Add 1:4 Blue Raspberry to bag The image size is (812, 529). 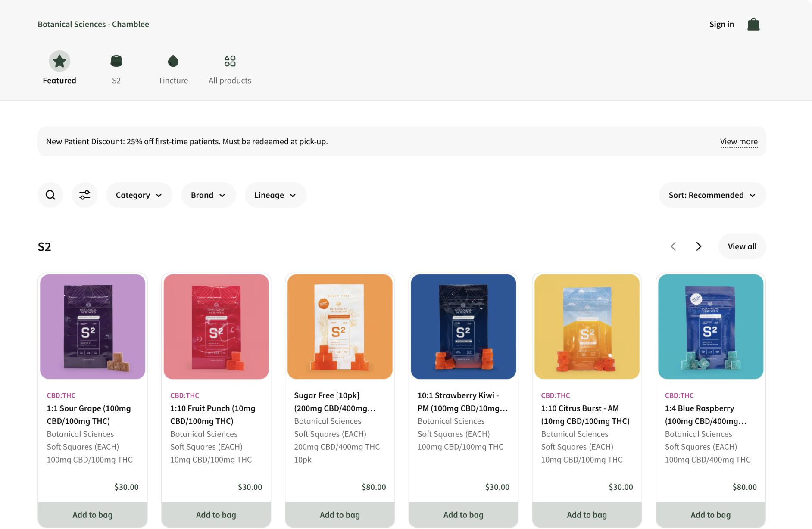coord(711,515)
